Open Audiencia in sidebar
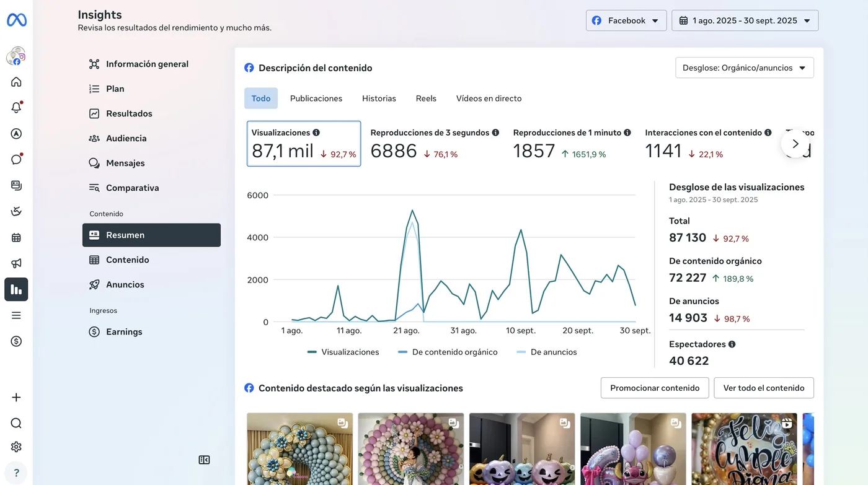Screen dimensions: 868x485 pyautogui.click(x=151, y=138)
